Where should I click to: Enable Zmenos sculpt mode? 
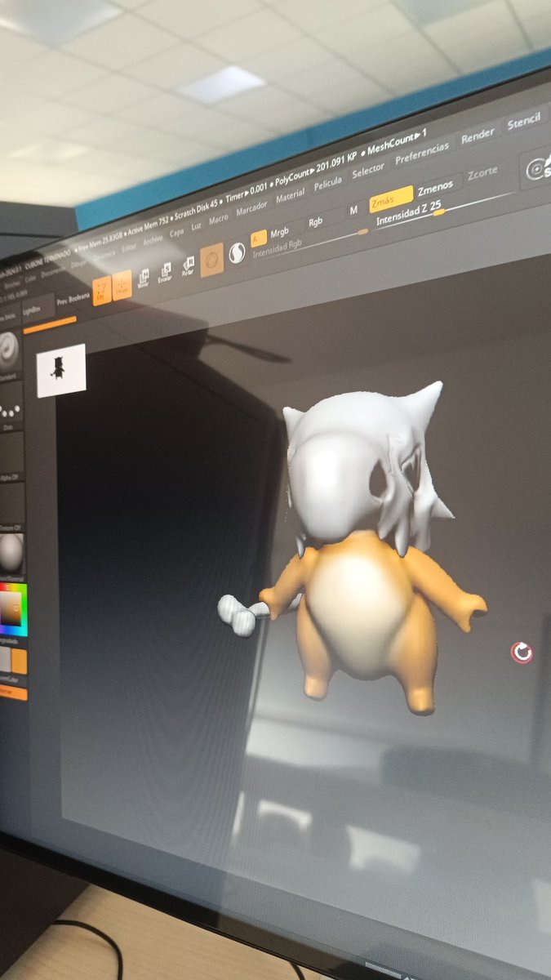click(x=436, y=189)
